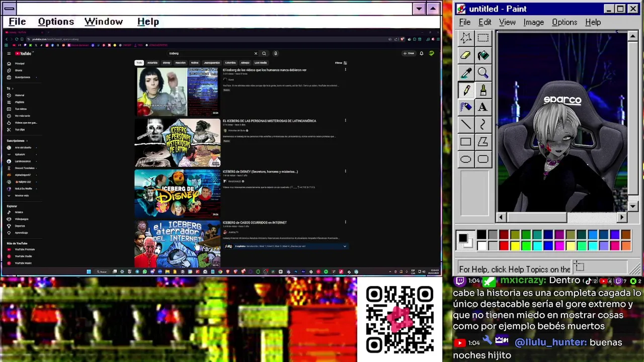Screen dimensions: 644x362
Task: Expand the Suscripciones heading in the sidebar
Action: (17, 141)
